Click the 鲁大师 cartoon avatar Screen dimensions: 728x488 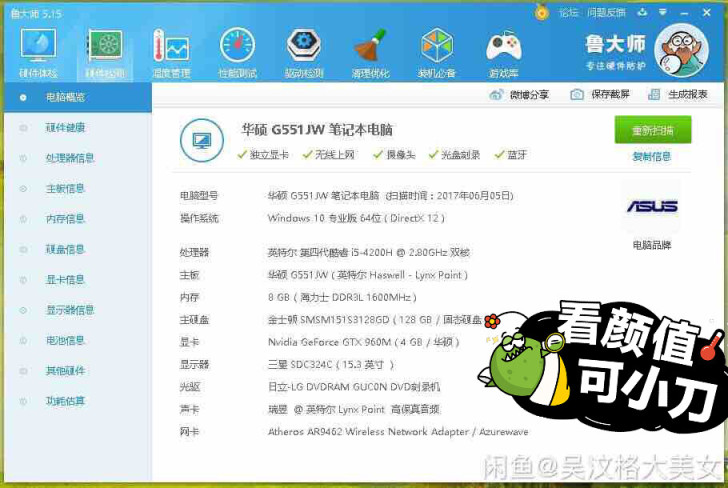681,51
